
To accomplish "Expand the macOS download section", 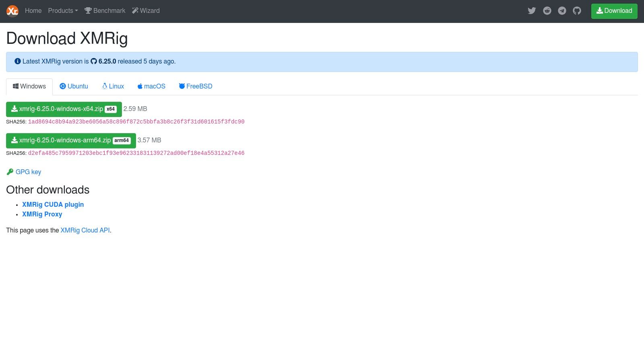I will coord(151,86).
